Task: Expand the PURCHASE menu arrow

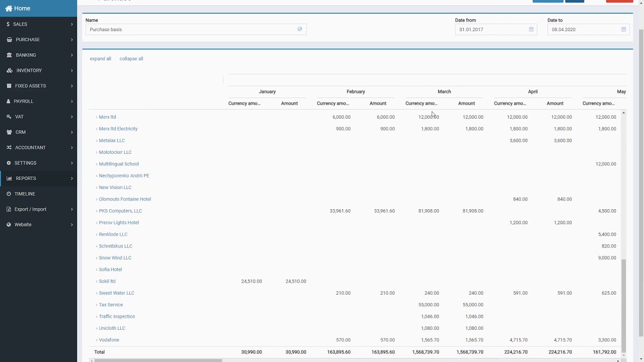Action: coord(72,40)
